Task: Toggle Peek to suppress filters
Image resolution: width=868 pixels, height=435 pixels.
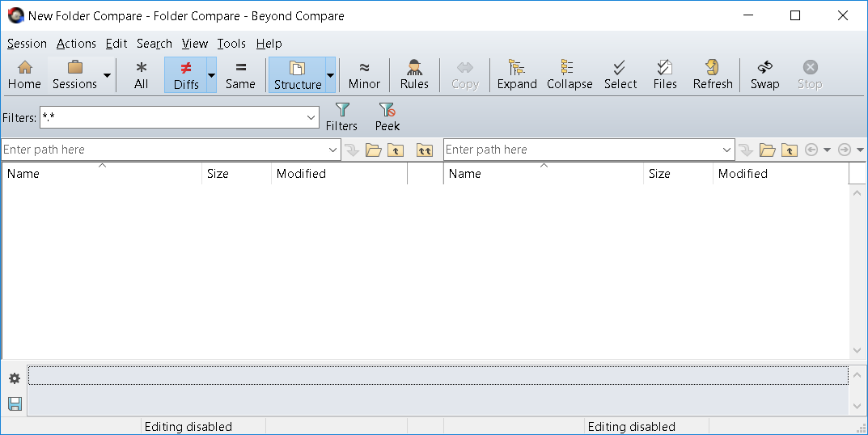Action: pyautogui.click(x=387, y=116)
